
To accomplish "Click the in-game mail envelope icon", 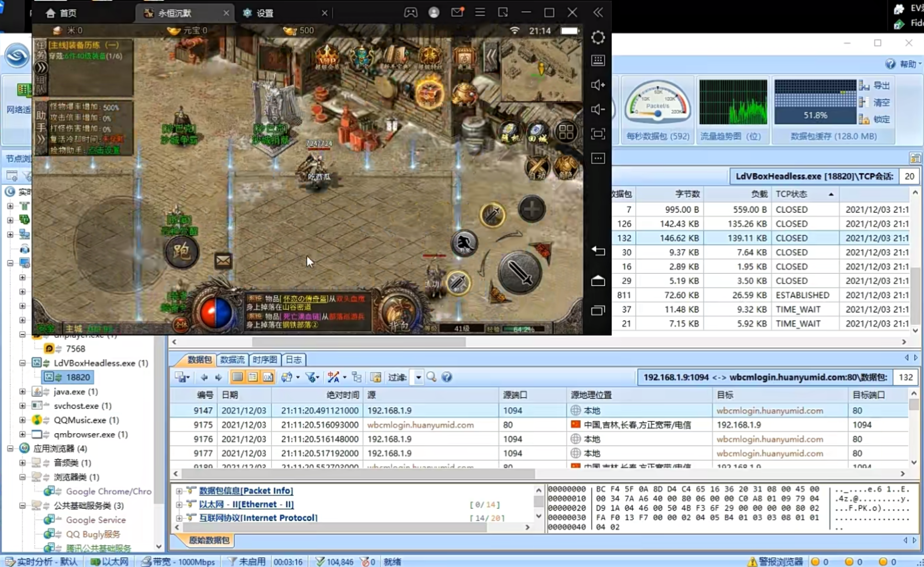I will tap(223, 261).
